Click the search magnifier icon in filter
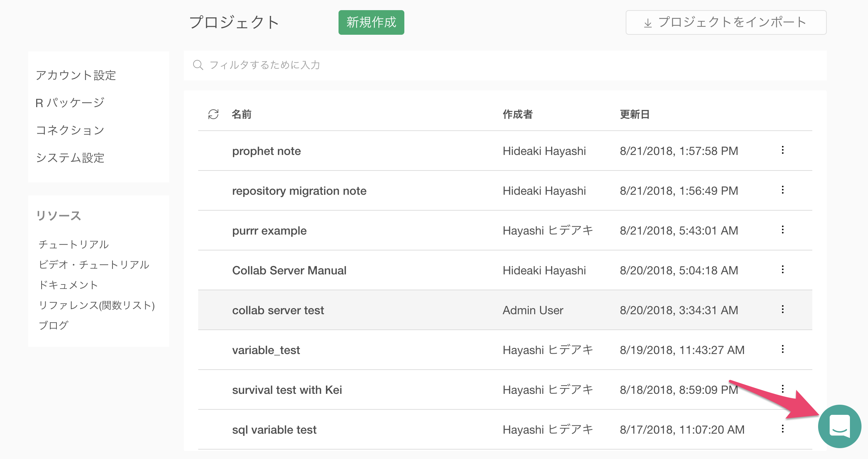 (198, 65)
